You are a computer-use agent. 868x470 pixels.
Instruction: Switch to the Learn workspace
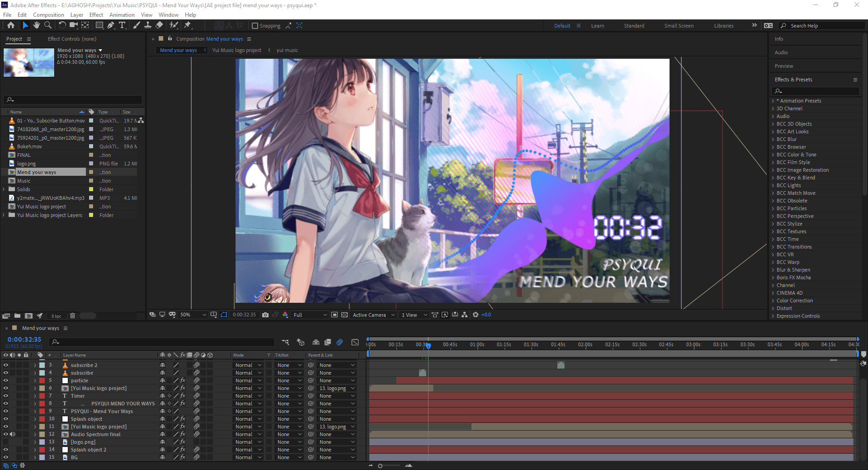[x=598, y=26]
